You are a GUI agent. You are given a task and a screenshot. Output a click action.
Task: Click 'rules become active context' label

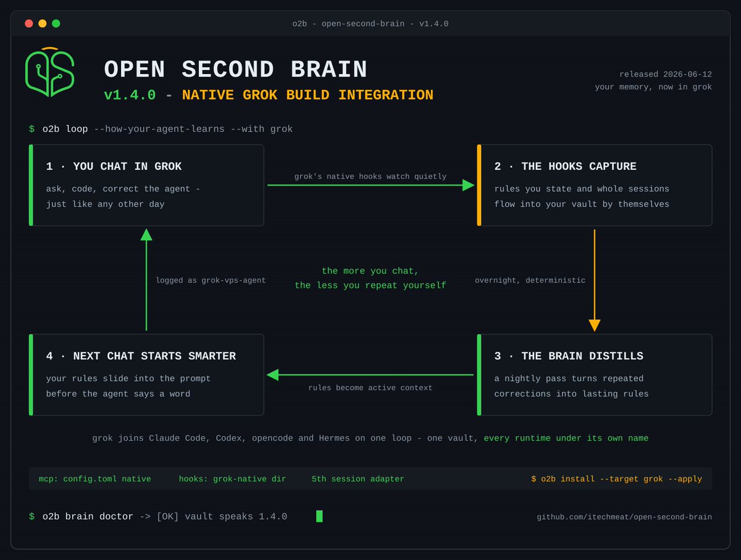click(371, 388)
